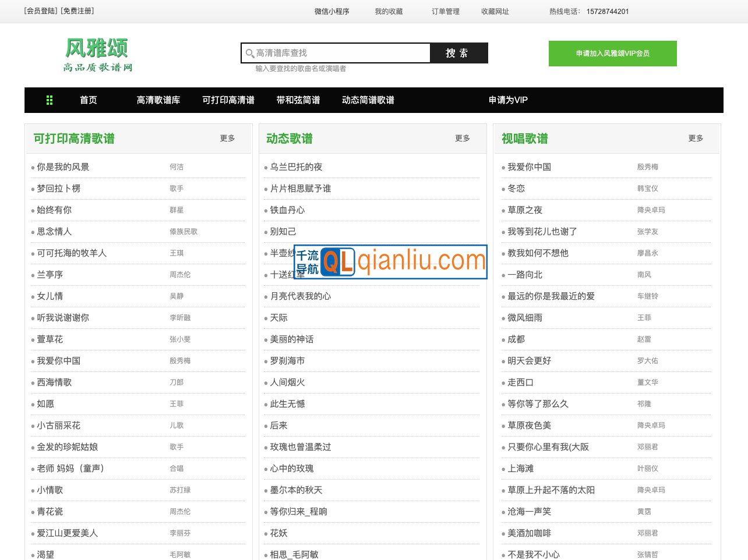Viewport: 748px width, 560px height.
Task: Click the green grid icon in navigation bar
Action: point(50,100)
